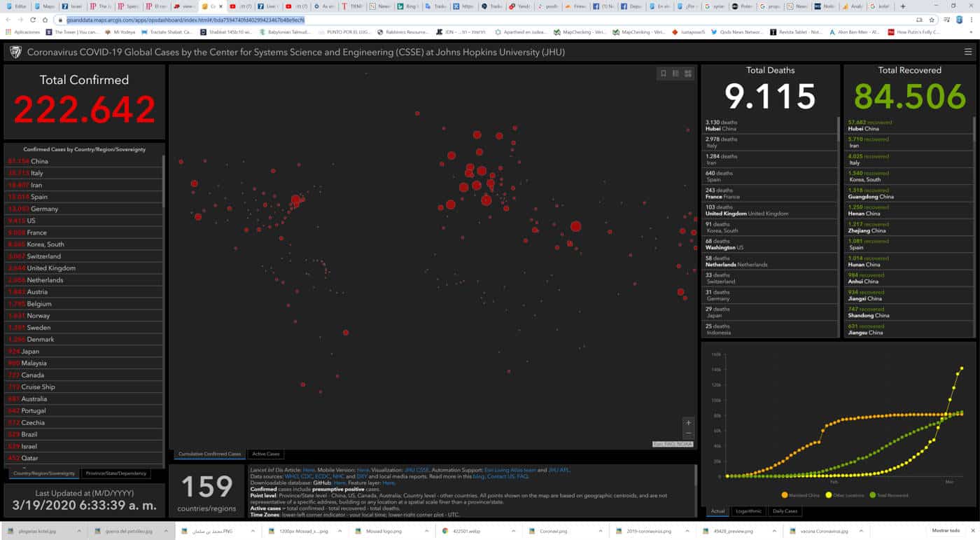Close the active Coronavirus browser tab
The width and height of the screenshot is (980, 540).
[x=220, y=6]
